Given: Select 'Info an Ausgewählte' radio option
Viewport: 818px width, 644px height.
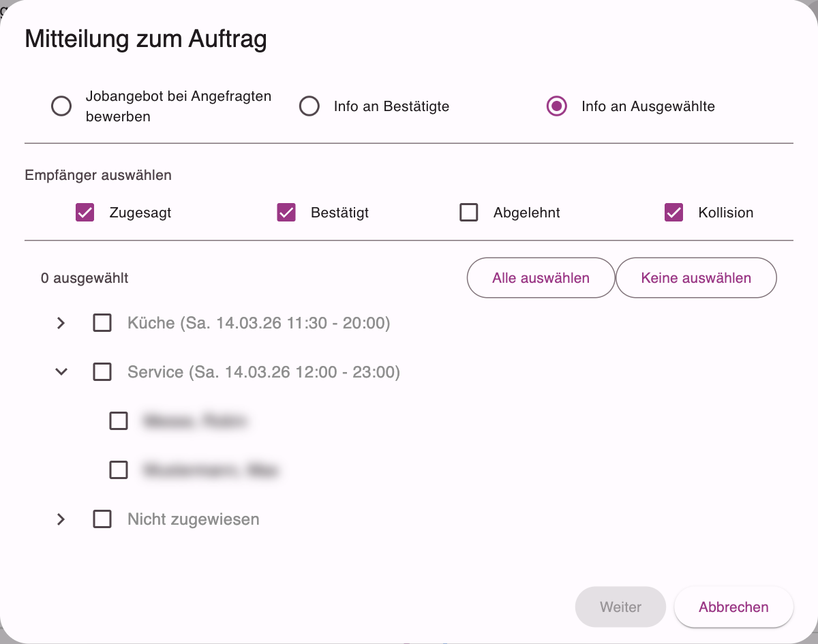Looking at the screenshot, I should [x=557, y=106].
